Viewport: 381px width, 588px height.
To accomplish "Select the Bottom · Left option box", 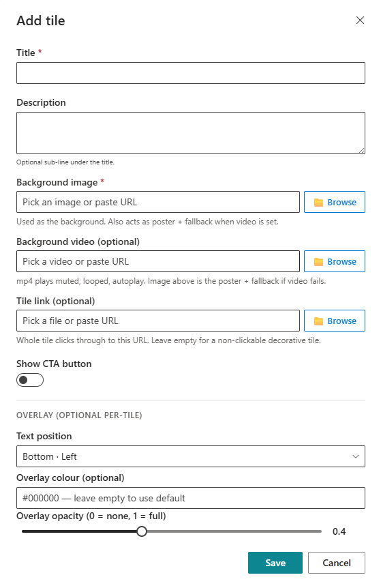I will [191, 456].
